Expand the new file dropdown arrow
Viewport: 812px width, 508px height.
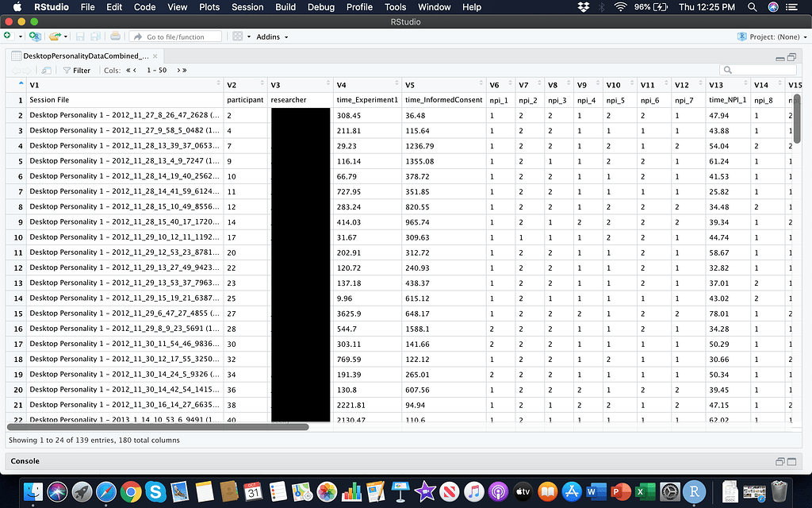pyautogui.click(x=20, y=37)
